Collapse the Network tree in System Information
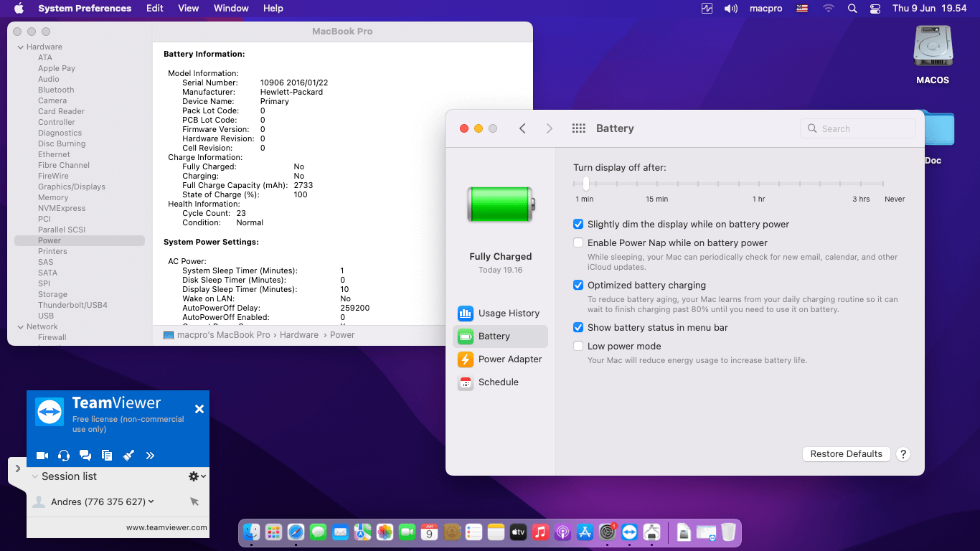980x551 pixels. pyautogui.click(x=21, y=326)
